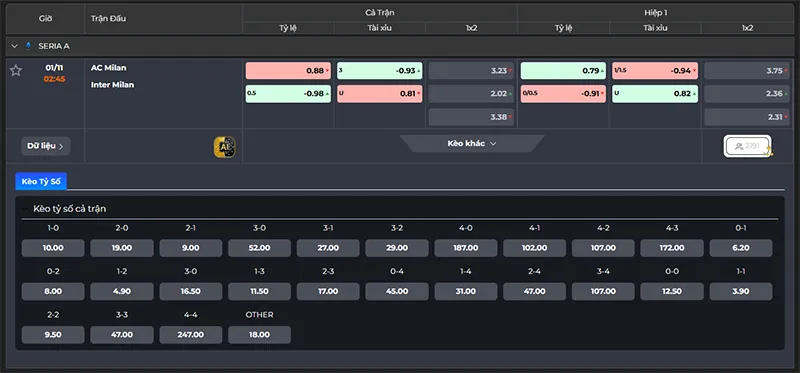Click the Hiệp 1 column header
This screenshot has height=373, width=800.
coord(655,13)
